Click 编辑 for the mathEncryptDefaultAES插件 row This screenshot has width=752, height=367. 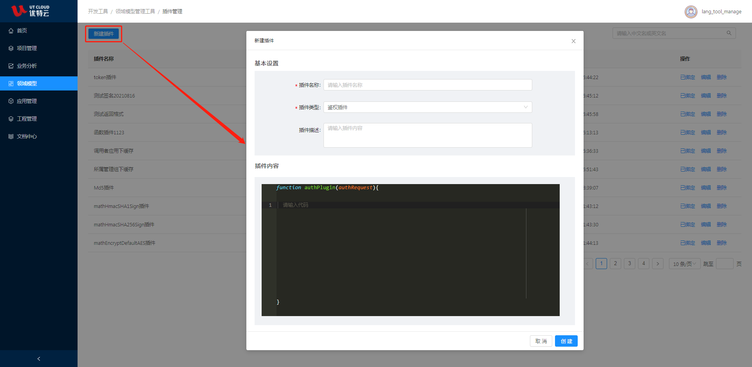pos(705,243)
